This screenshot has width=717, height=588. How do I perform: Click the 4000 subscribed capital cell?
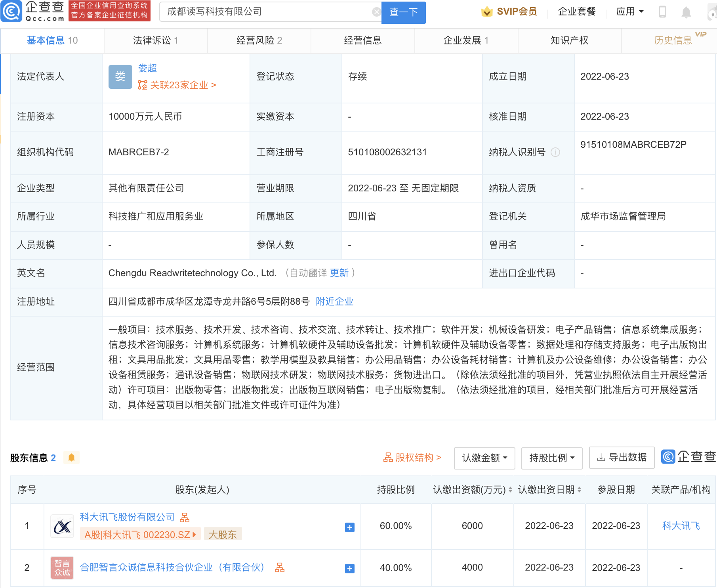(472, 568)
